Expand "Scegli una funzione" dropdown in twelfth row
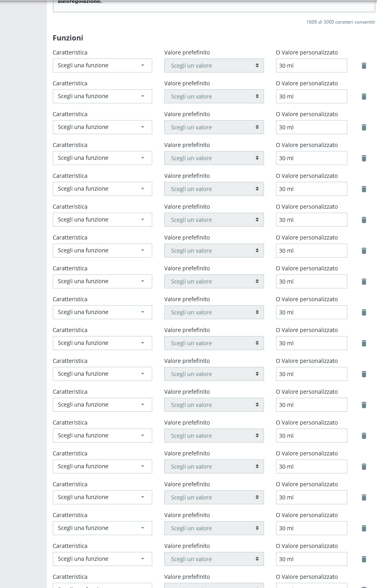Screen dimensions: 377x588 (102, 405)
